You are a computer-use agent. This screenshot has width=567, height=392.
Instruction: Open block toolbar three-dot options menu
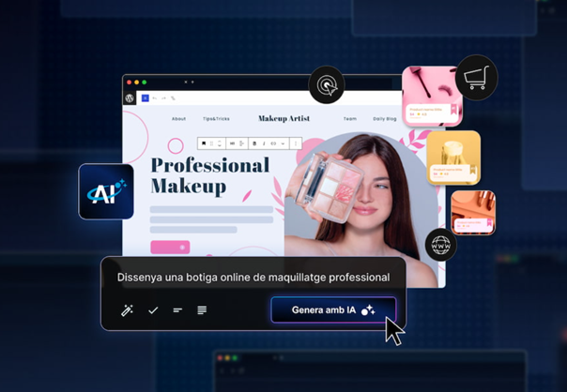click(296, 143)
